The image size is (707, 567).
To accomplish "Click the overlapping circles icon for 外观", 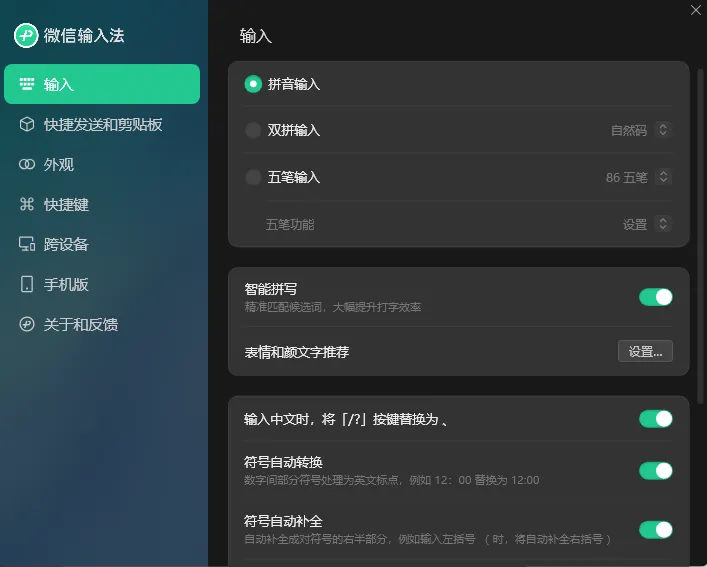I will click(27, 164).
